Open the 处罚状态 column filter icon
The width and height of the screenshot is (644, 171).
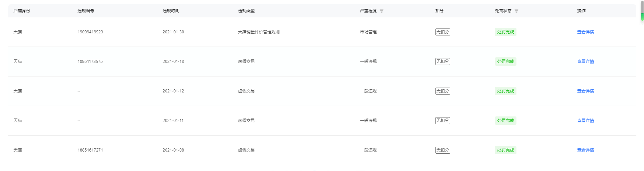(516, 11)
